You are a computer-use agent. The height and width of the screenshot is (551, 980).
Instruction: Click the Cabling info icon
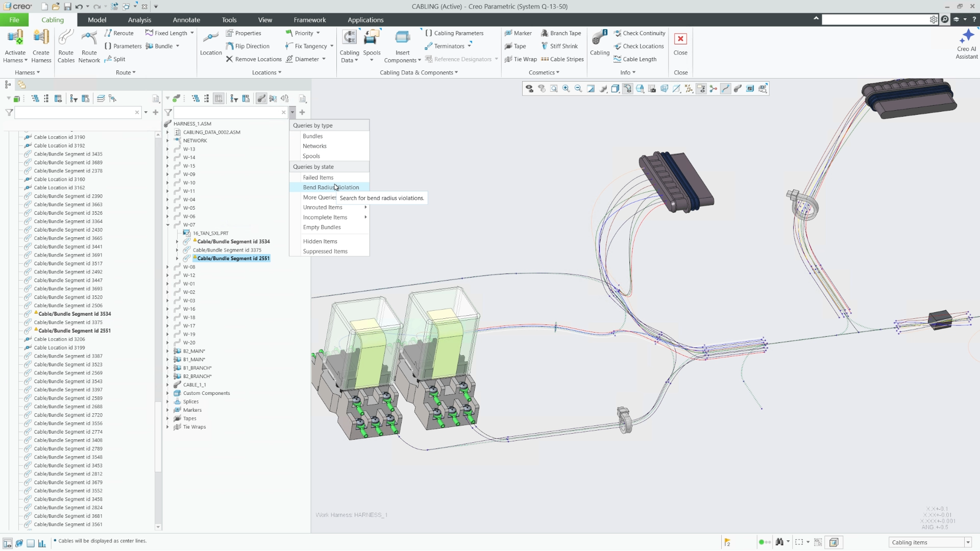point(600,38)
